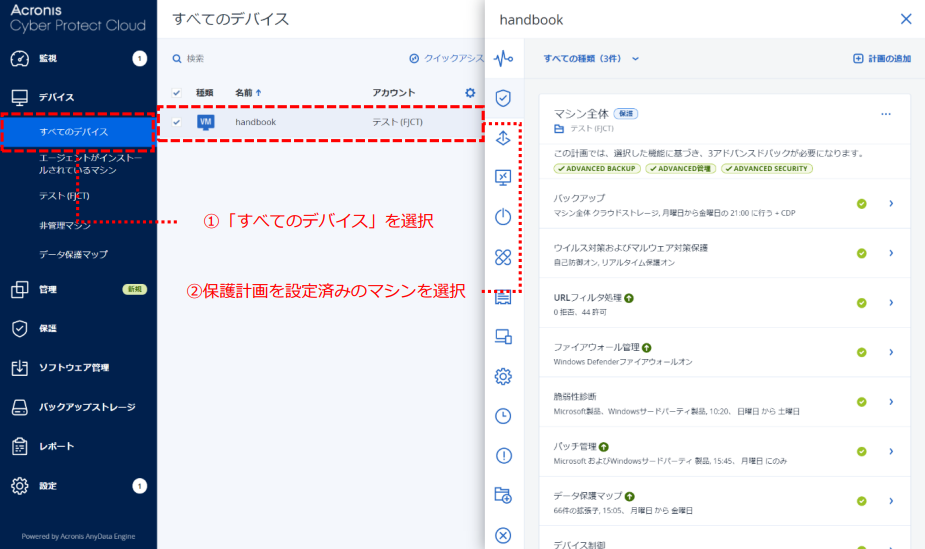Toggle the select-all checkbox in table header
This screenshot has height=549, width=925.
pyautogui.click(x=177, y=93)
